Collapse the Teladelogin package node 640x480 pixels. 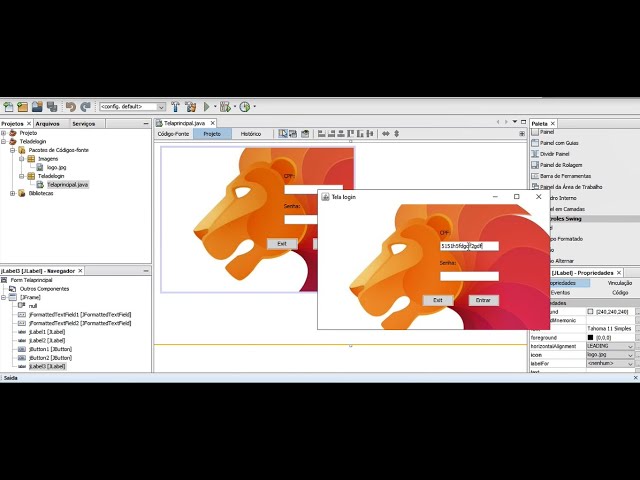[22, 176]
